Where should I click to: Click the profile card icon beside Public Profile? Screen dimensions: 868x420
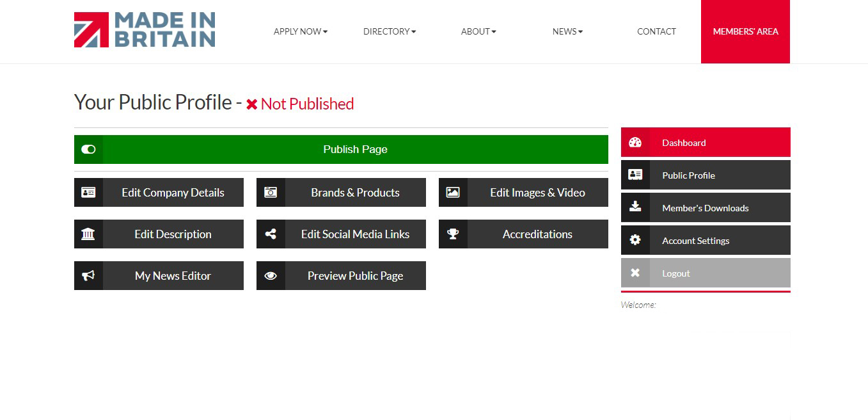635,175
